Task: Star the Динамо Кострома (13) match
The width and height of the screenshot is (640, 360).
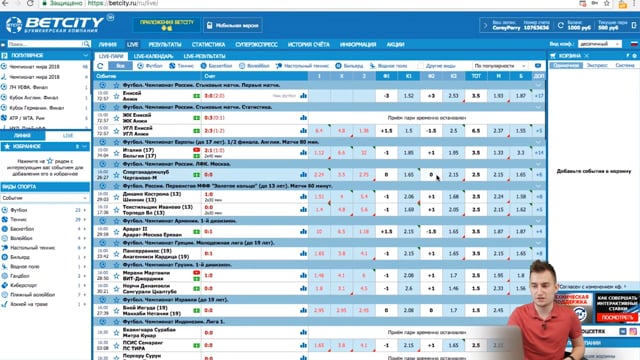Action: 116,197
